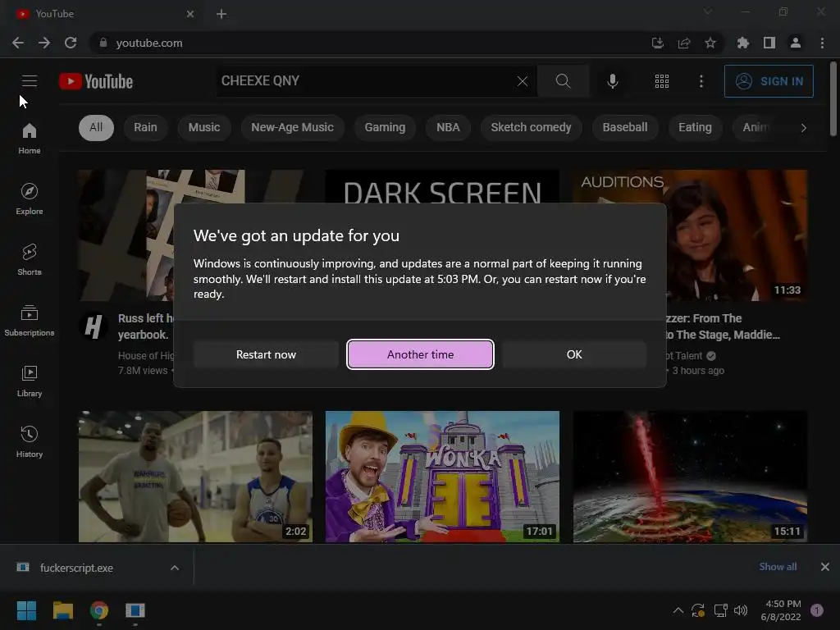Open the DARK SCREEN video thumbnail

(x=442, y=186)
